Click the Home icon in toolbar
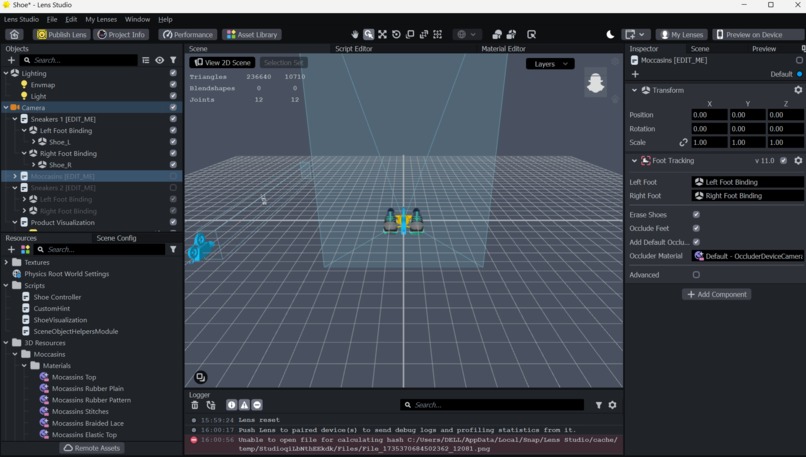Screen dimensions: 806x457 14,34
